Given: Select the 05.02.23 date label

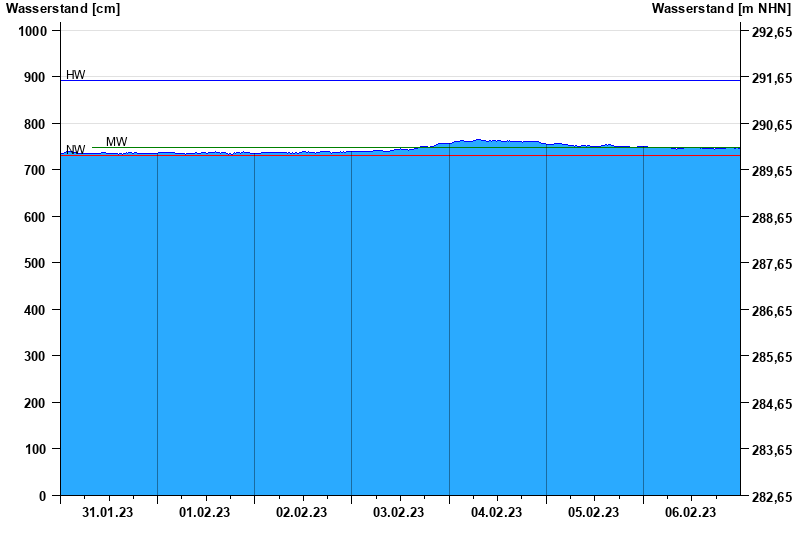Looking at the screenshot, I should pyautogui.click(x=594, y=513).
